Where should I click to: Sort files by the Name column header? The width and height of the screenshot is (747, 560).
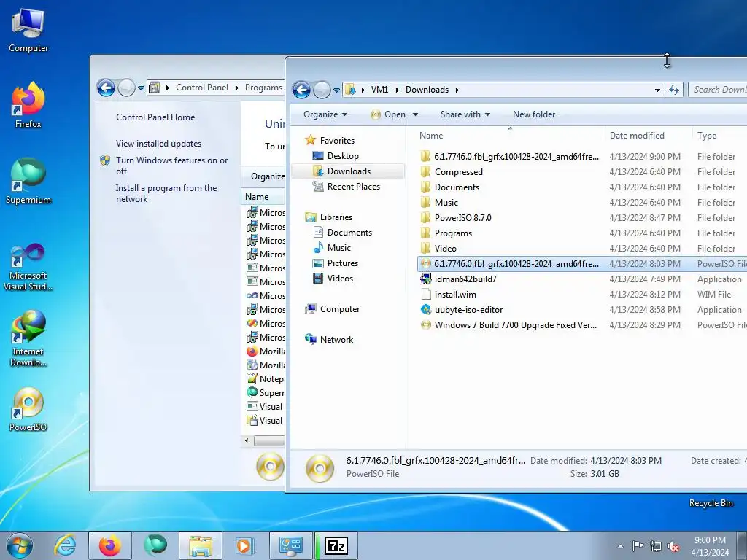click(x=510, y=135)
